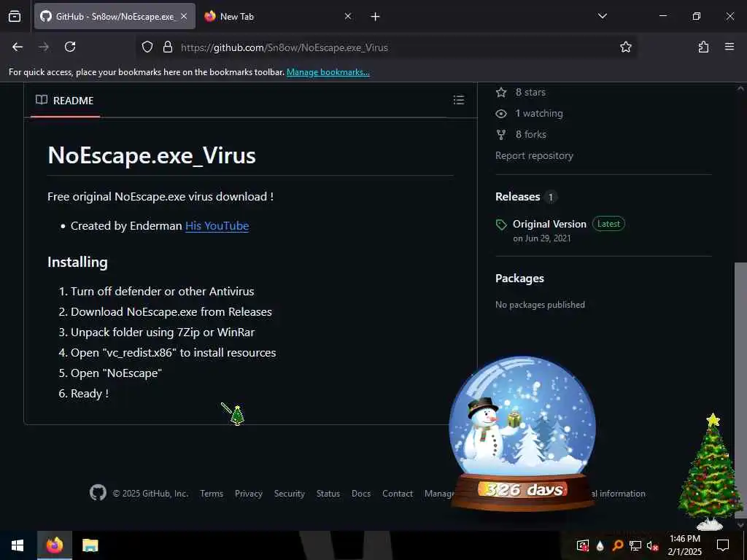Close the GitHub NoEscape.exe tab

point(184,16)
